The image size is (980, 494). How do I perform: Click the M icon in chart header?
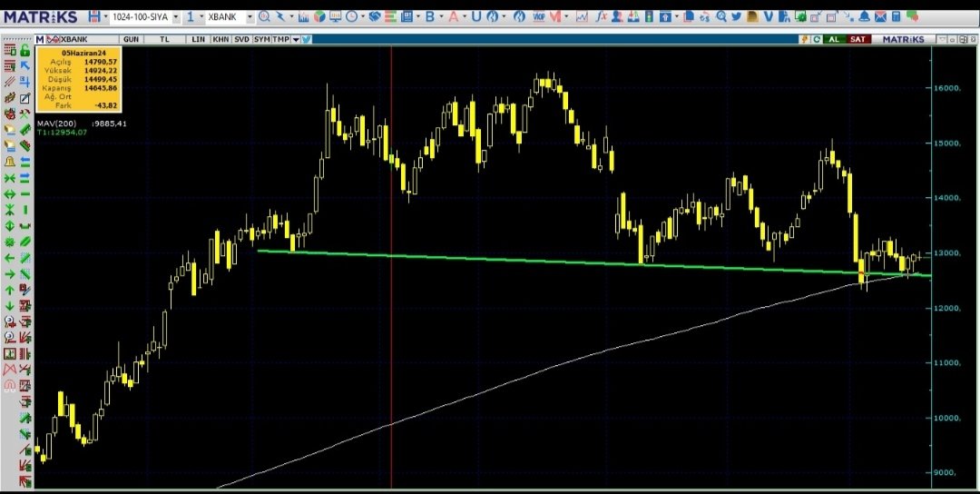click(x=40, y=39)
